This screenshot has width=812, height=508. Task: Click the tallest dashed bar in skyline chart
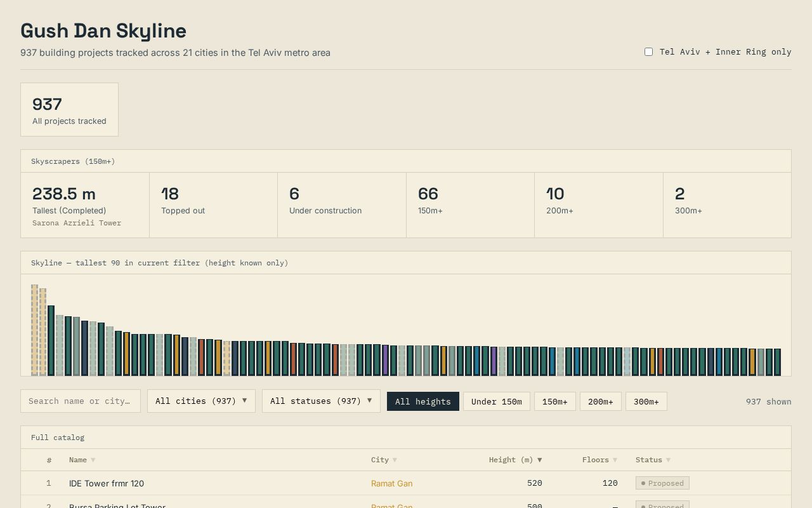point(35,330)
